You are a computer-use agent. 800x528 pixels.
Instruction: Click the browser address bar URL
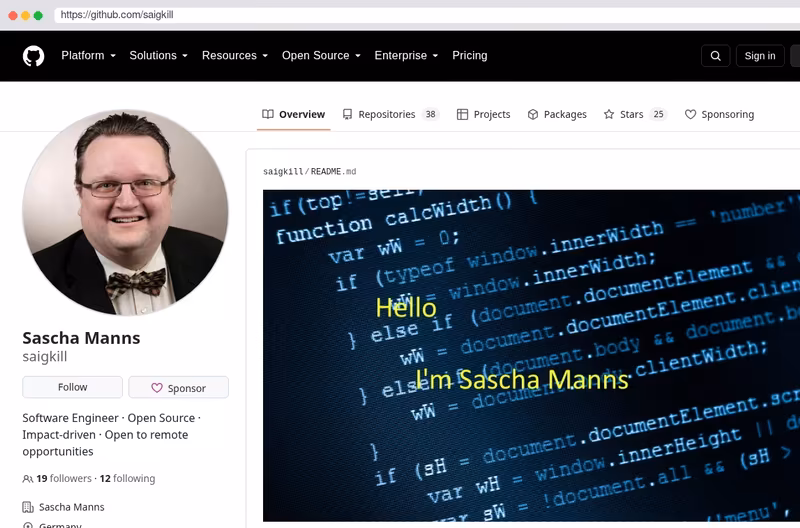pyautogui.click(x=117, y=15)
